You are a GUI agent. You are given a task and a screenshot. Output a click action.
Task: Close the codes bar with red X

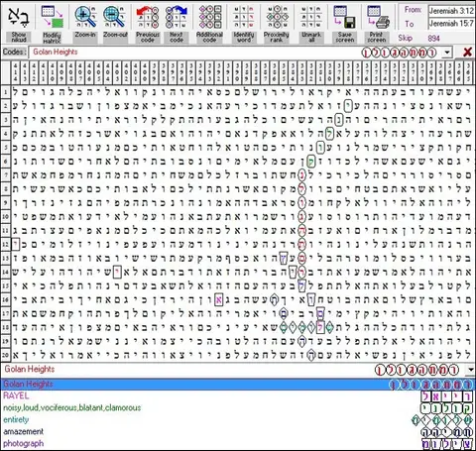[x=467, y=52]
